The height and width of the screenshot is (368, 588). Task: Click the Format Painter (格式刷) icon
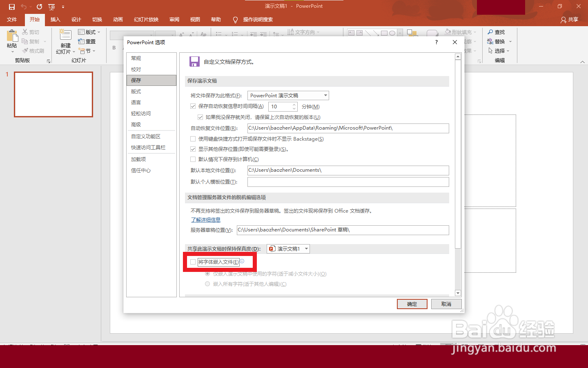pyautogui.click(x=25, y=51)
